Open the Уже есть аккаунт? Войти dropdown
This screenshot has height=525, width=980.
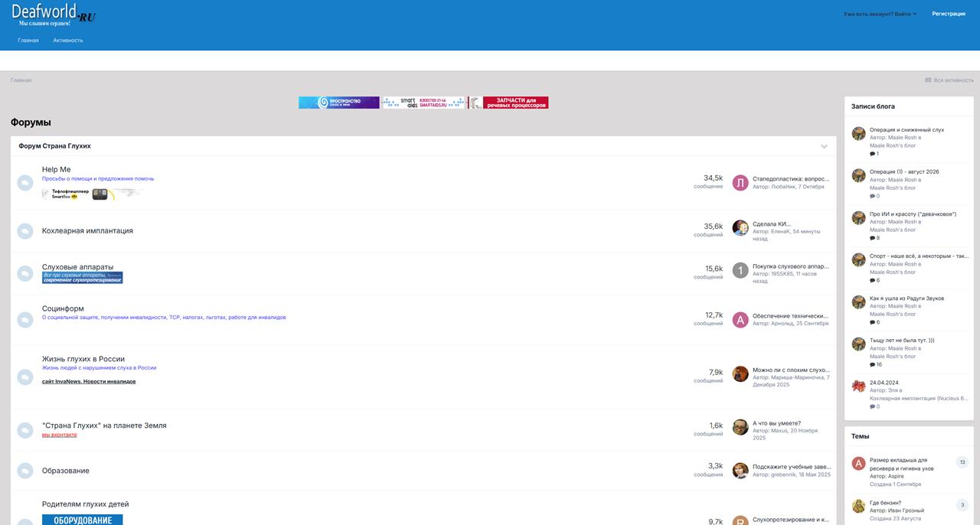point(880,14)
